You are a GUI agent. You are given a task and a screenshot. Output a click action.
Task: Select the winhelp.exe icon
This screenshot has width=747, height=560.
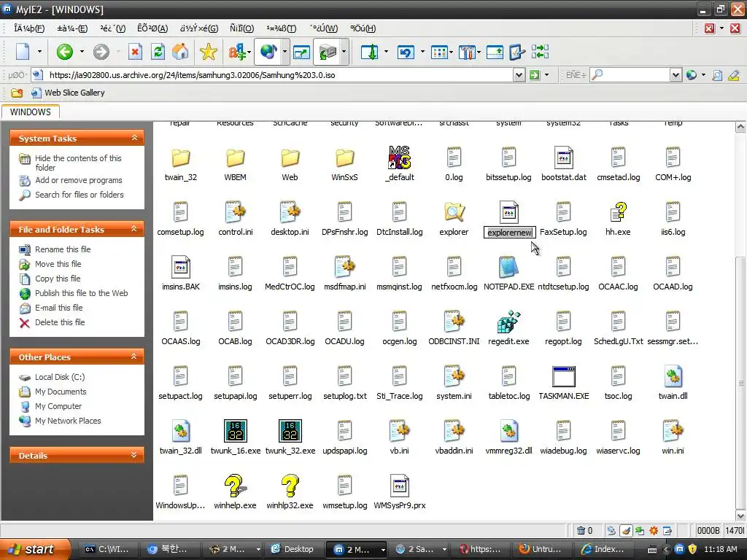click(235, 486)
